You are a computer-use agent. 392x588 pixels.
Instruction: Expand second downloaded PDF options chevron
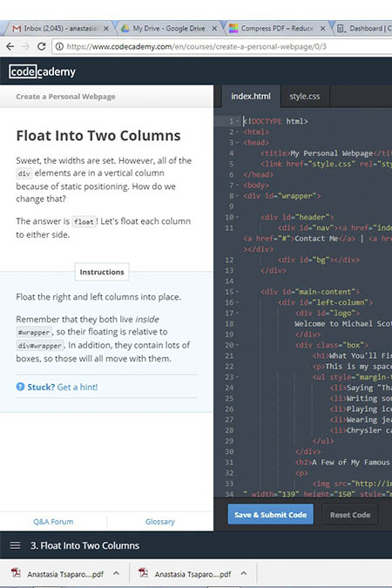click(244, 573)
